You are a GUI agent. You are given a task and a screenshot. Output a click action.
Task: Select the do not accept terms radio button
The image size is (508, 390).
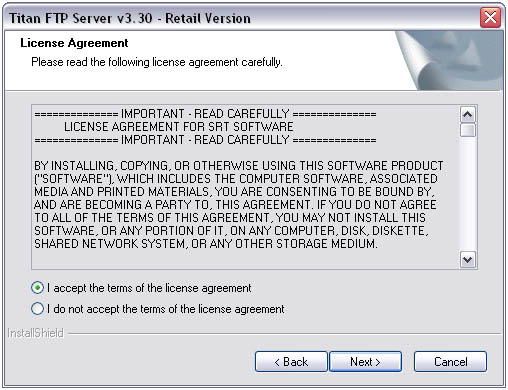(37, 309)
